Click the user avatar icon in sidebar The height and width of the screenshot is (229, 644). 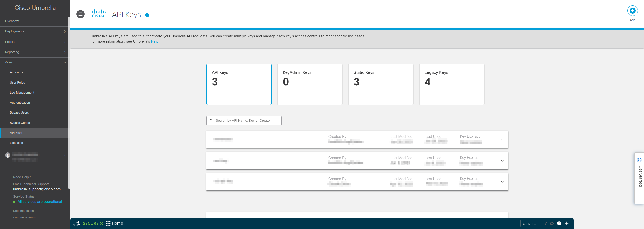[x=8, y=155]
